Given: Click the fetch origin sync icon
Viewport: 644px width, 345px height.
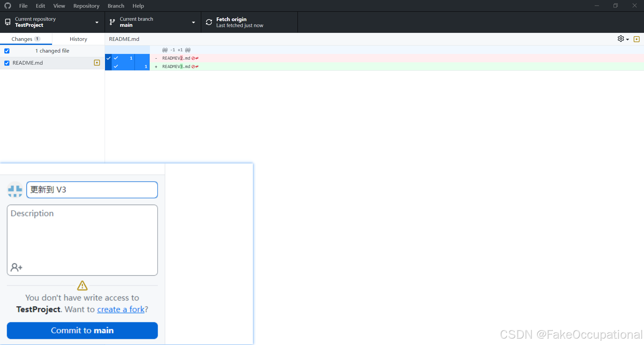Looking at the screenshot, I should point(209,22).
